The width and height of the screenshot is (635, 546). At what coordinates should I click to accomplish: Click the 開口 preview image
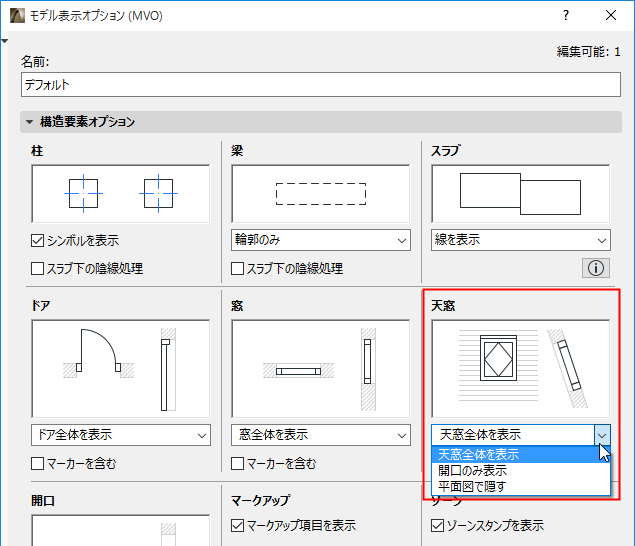[x=121, y=530]
